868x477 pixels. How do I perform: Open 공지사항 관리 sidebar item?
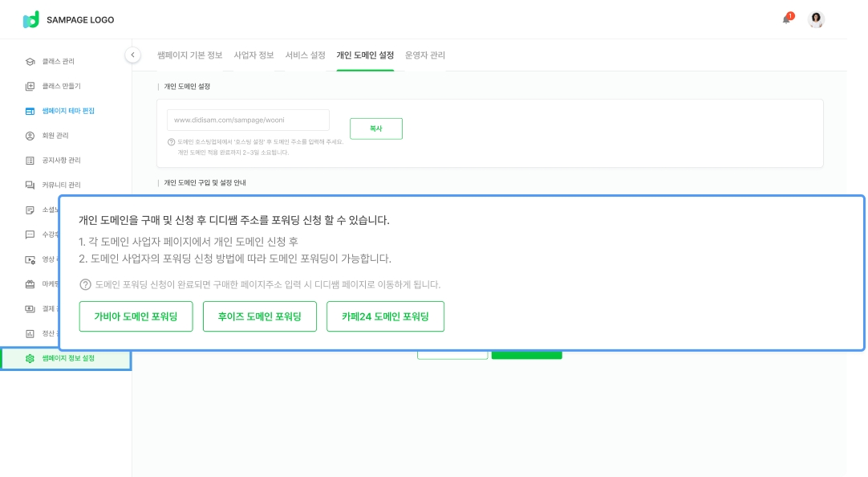point(61,161)
